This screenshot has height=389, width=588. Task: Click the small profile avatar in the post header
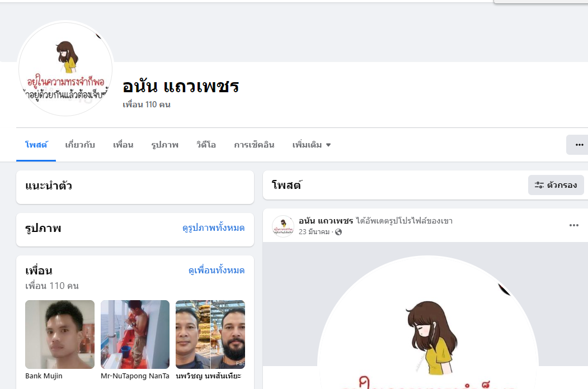[283, 226]
